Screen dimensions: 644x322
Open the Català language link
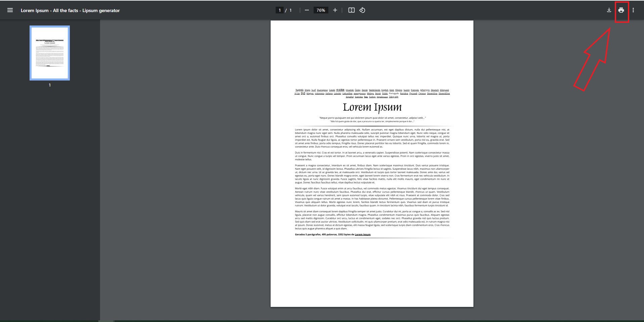332,90
